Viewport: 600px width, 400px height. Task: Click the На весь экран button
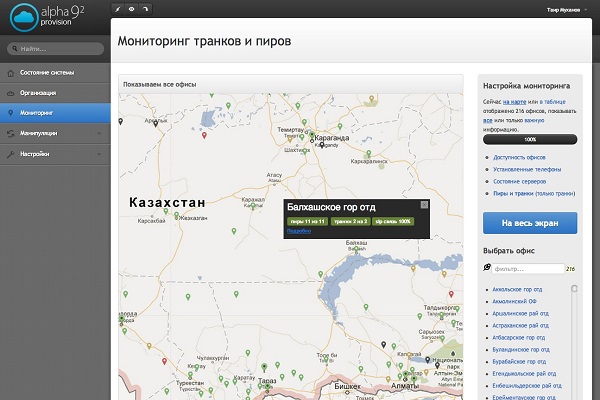pos(530,223)
